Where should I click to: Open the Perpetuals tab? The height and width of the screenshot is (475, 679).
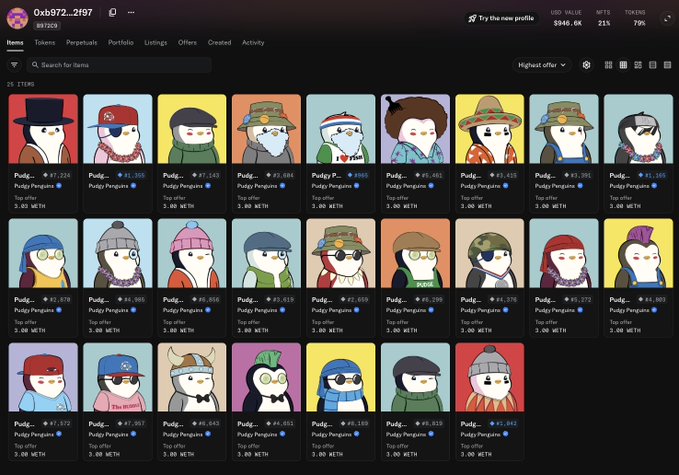(x=81, y=42)
